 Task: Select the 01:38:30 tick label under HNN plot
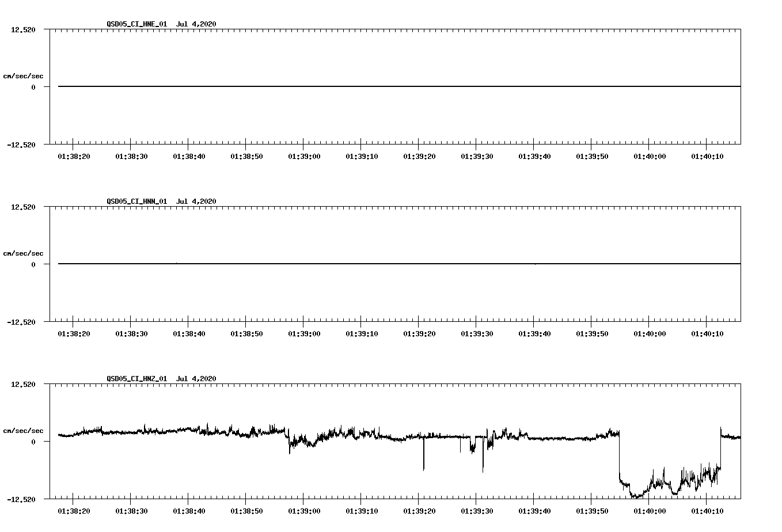[x=131, y=334]
